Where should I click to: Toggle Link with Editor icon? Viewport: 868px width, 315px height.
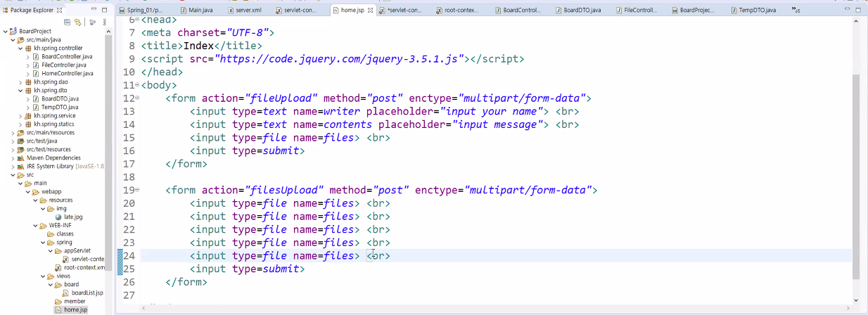(x=78, y=22)
